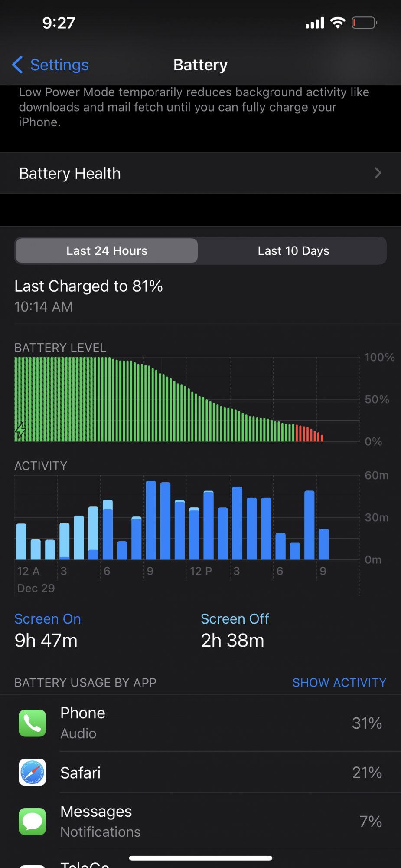
Task: Tap the Wi-Fi icon in status bar
Action: tap(337, 23)
